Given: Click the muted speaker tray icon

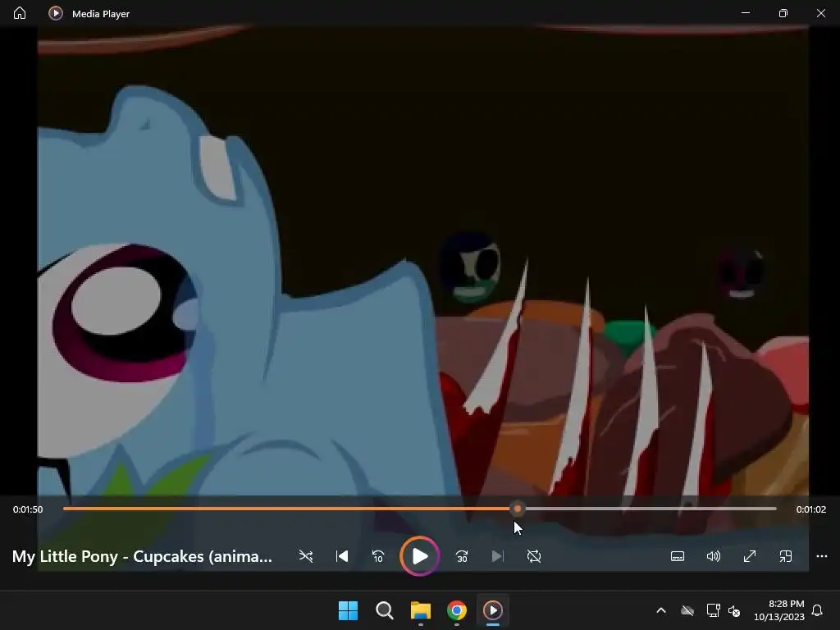Looking at the screenshot, I should pyautogui.click(x=734, y=610).
